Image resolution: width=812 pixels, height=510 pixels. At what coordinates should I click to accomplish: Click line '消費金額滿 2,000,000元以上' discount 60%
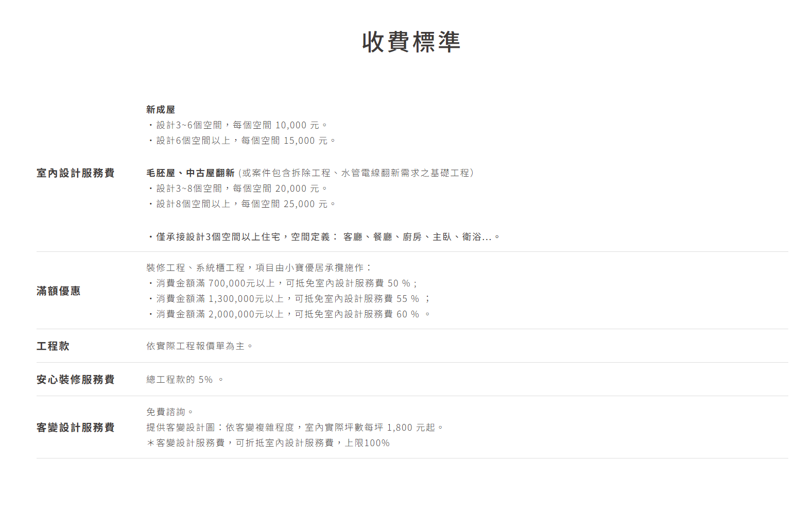288,314
